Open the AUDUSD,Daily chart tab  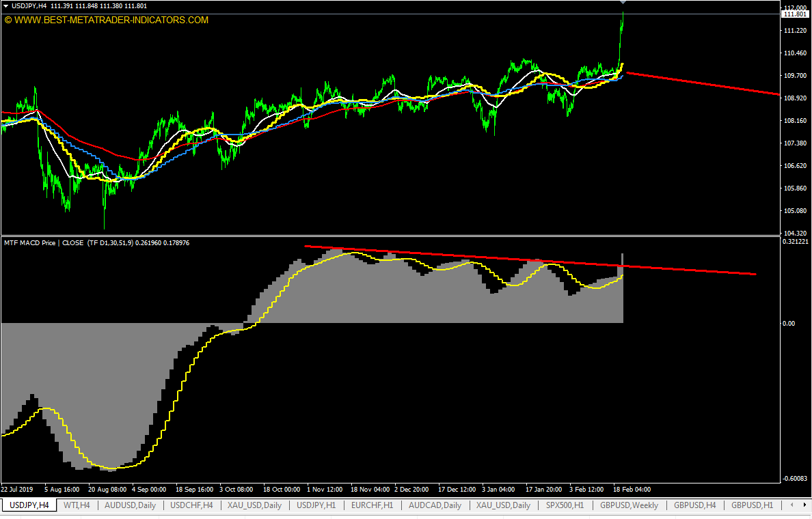click(130, 505)
